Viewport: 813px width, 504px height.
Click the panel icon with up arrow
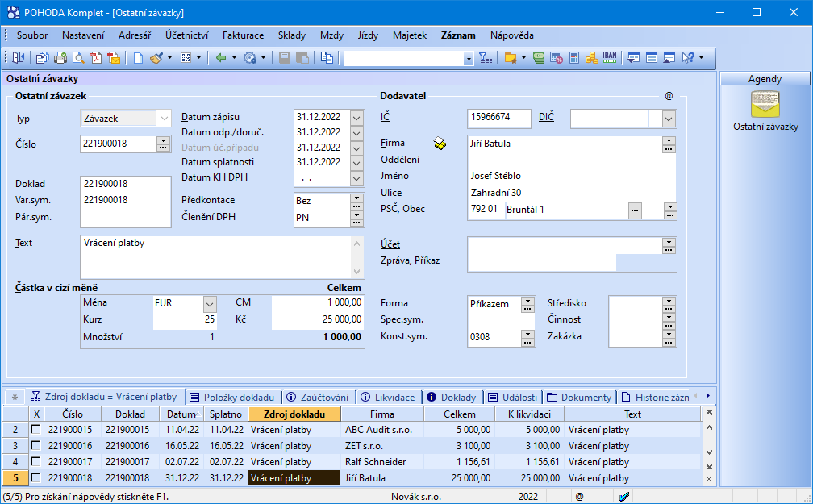(x=669, y=58)
